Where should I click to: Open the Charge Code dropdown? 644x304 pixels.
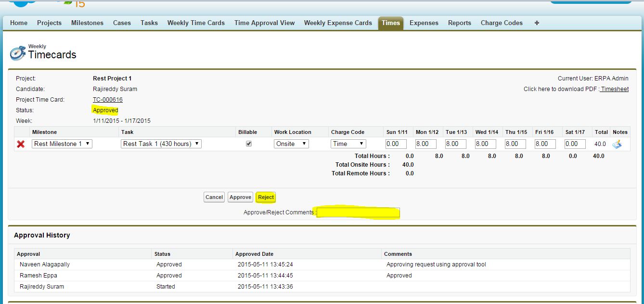tap(348, 144)
